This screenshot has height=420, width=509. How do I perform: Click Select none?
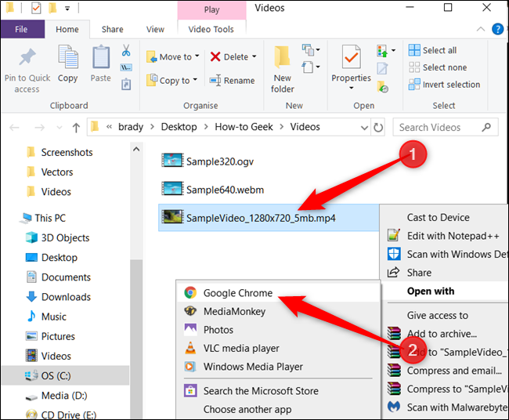point(438,67)
